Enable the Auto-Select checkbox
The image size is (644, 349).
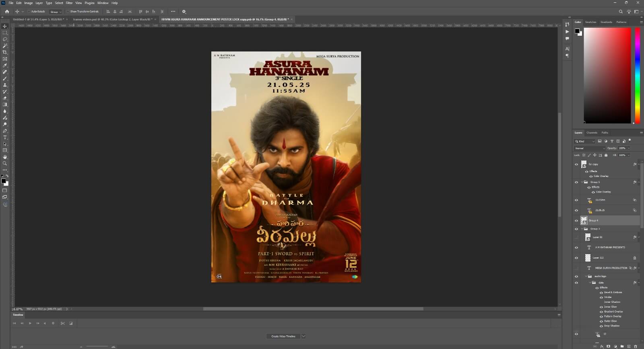click(29, 12)
